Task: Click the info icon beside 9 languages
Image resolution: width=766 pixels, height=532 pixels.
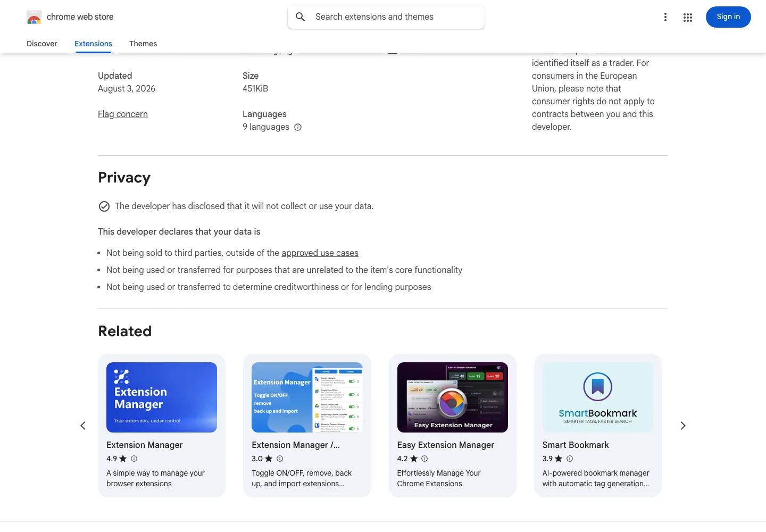Action: click(x=298, y=127)
